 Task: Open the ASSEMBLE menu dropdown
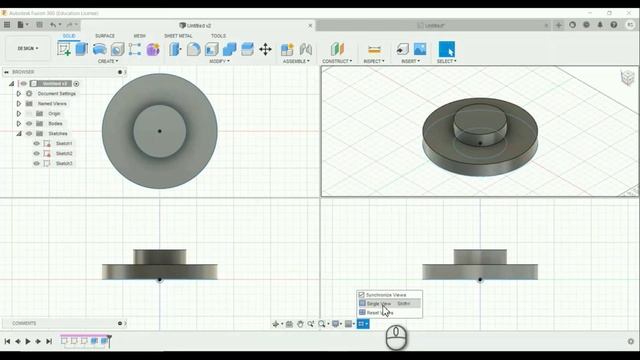pos(296,61)
